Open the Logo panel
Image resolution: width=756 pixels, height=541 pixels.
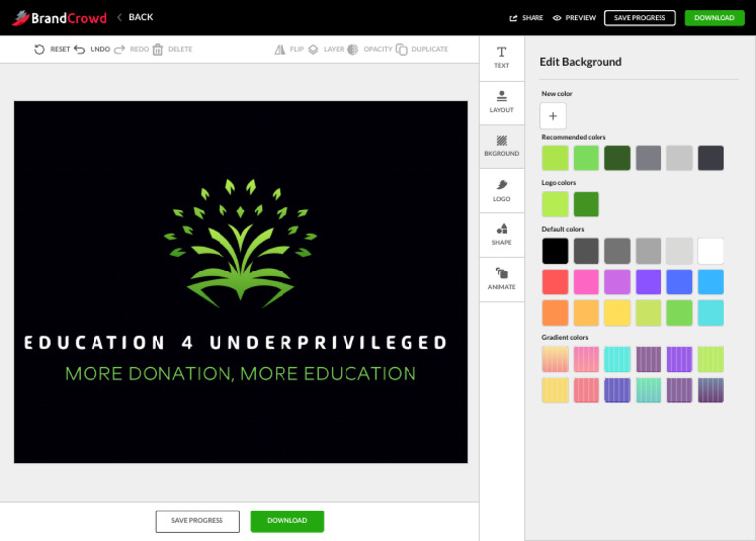[501, 191]
